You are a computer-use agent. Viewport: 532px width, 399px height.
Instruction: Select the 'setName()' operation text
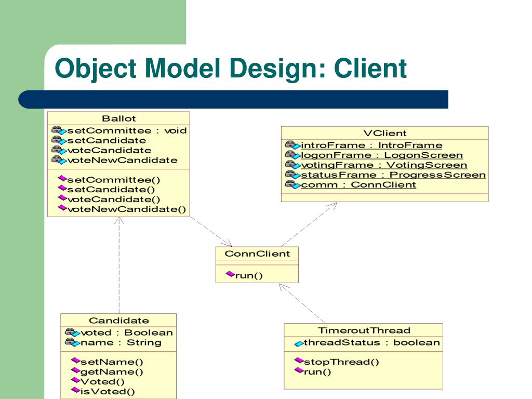[x=112, y=362]
